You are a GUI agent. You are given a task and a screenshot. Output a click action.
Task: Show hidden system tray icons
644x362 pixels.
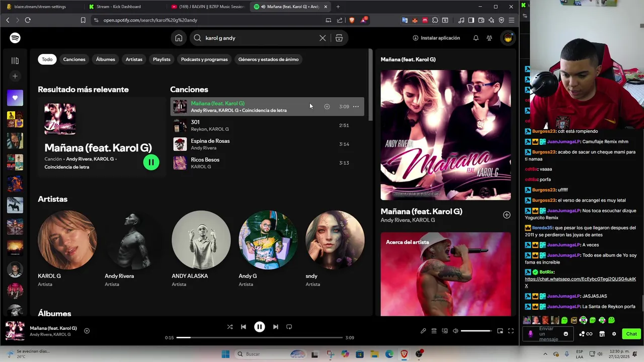tap(545, 354)
